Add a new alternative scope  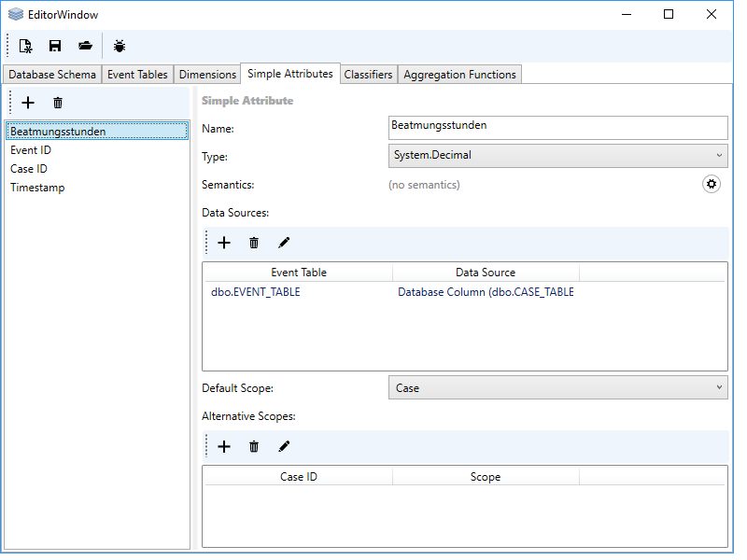(224, 446)
